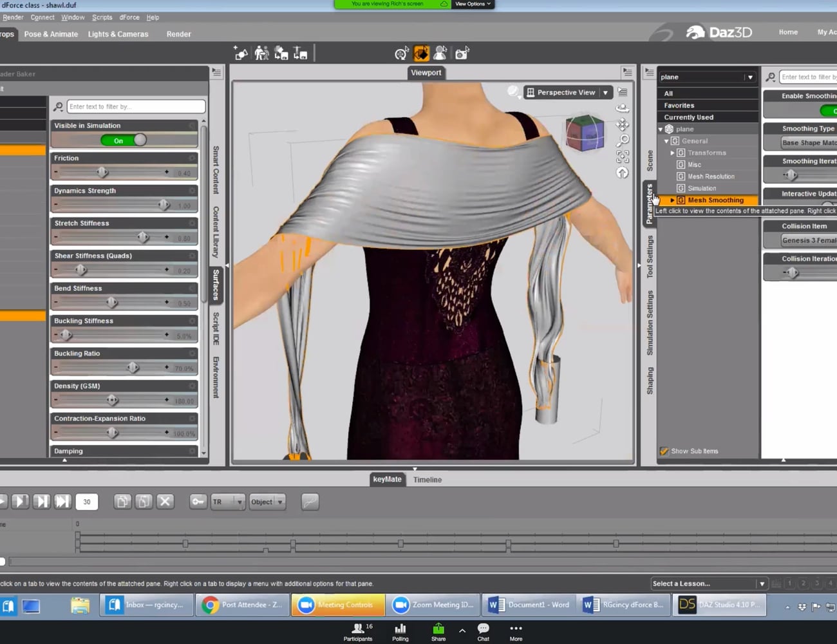The height and width of the screenshot is (644, 837).
Task: Click the delete keyframe X icon
Action: click(165, 501)
